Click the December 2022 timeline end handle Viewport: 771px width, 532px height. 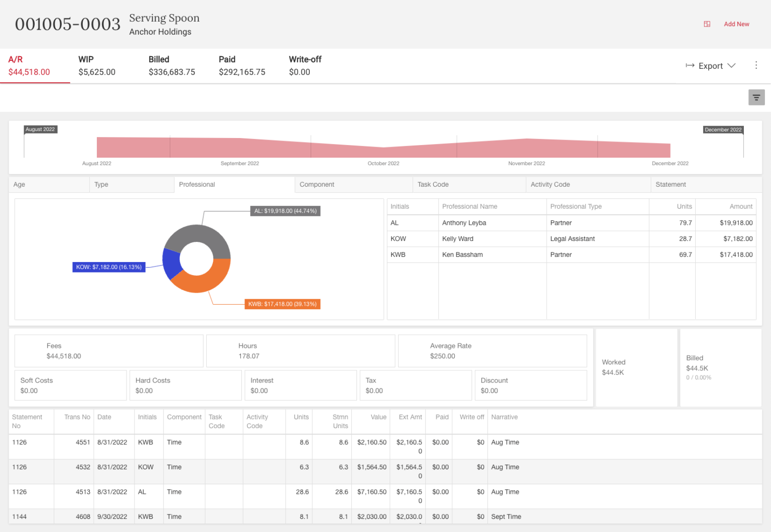click(x=723, y=129)
